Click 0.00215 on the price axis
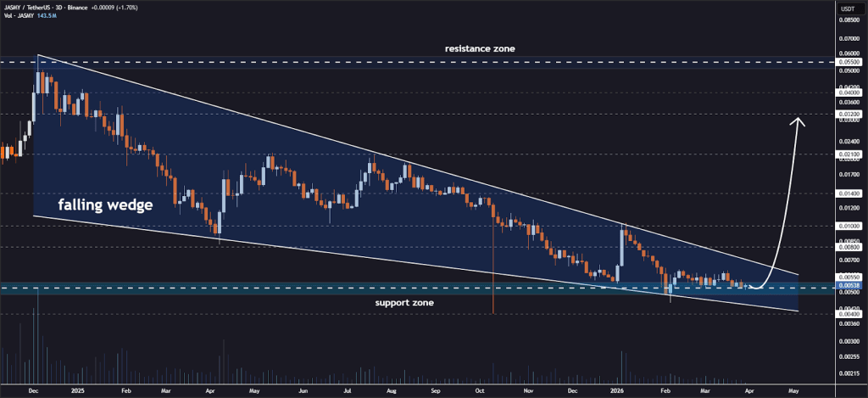Screen dimensions: 868x398 point(848,374)
